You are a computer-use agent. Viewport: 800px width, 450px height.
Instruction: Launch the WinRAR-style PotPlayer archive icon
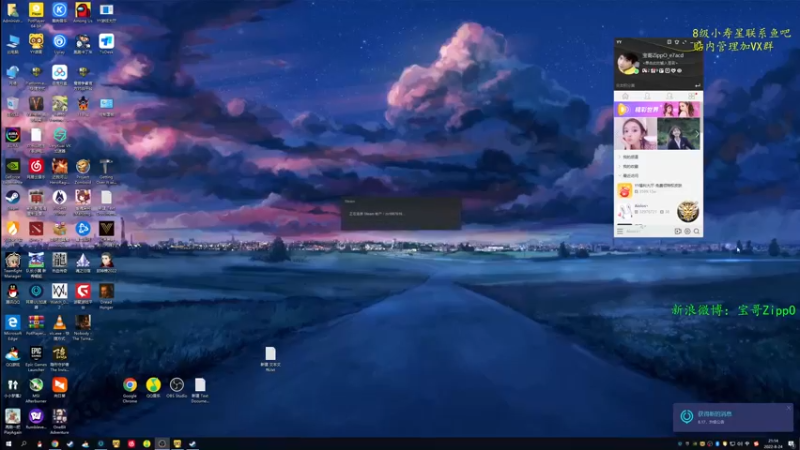(36, 324)
